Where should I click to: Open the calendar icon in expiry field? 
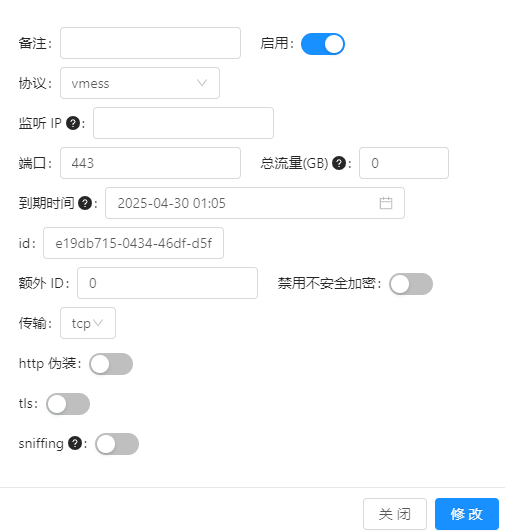point(386,203)
